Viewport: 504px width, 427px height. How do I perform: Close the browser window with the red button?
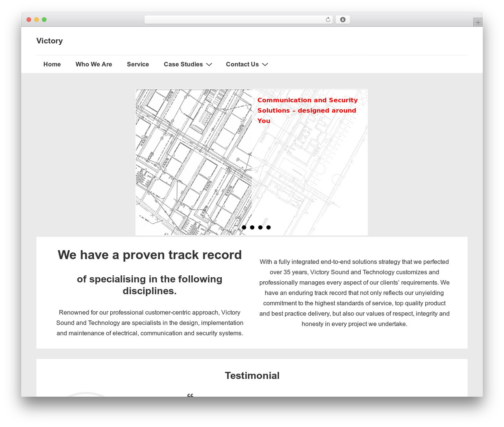(x=29, y=20)
